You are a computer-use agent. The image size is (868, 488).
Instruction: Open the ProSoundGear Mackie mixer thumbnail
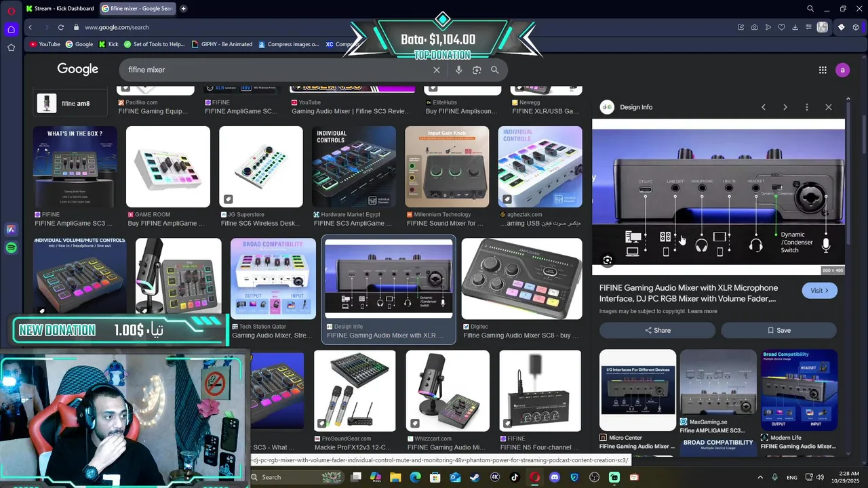355,391
